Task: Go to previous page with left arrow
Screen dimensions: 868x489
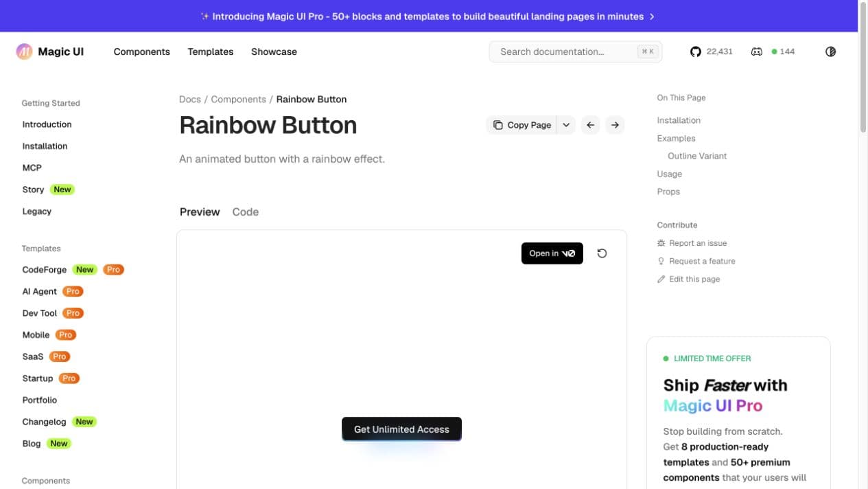Action: [590, 125]
